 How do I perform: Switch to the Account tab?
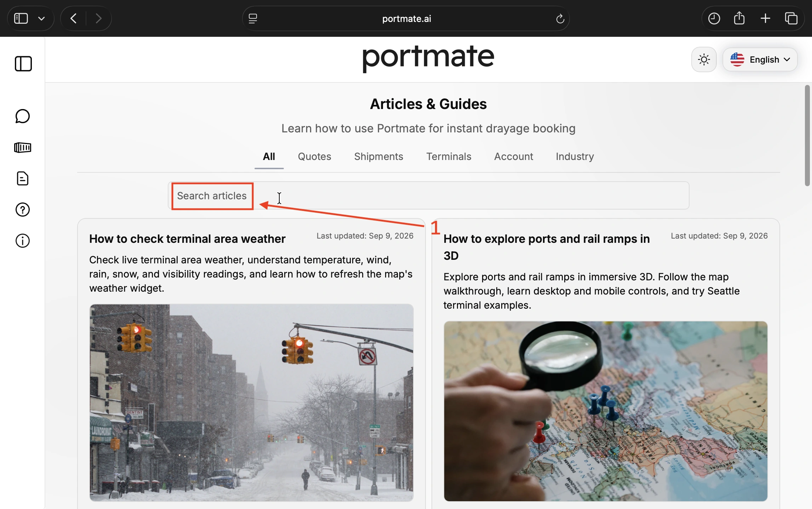514,156
